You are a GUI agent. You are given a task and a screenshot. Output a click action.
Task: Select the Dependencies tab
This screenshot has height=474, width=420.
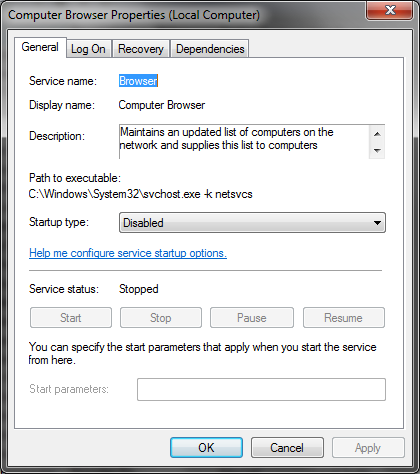pyautogui.click(x=210, y=49)
